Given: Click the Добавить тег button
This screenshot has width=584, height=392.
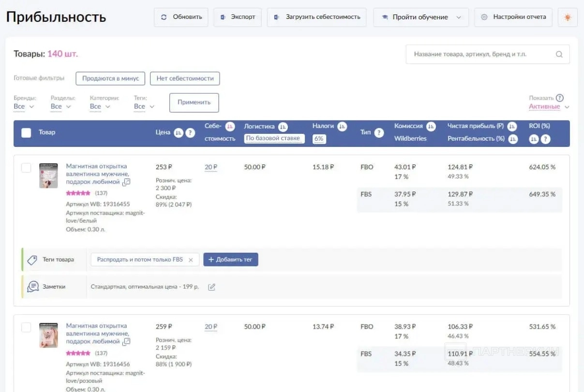Looking at the screenshot, I should click(x=231, y=260).
